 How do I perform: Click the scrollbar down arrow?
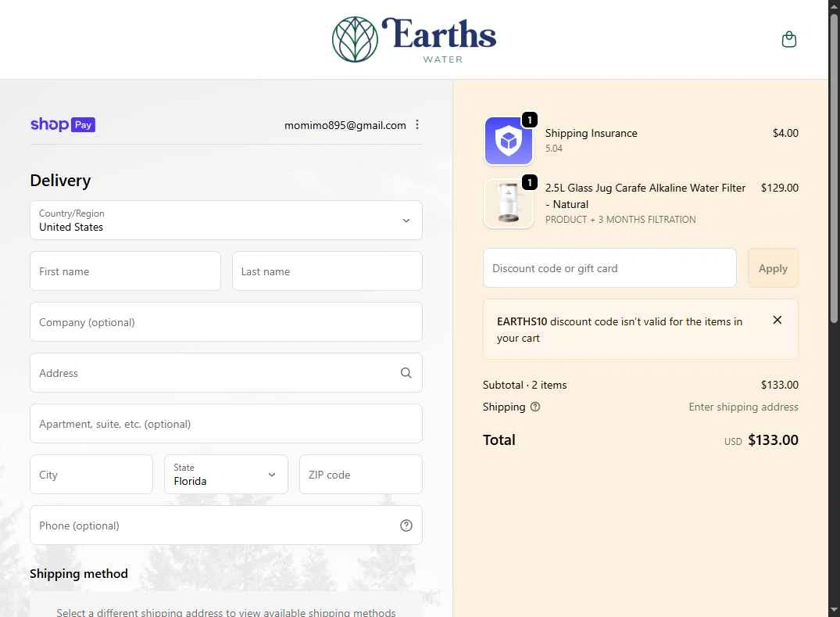(834, 611)
